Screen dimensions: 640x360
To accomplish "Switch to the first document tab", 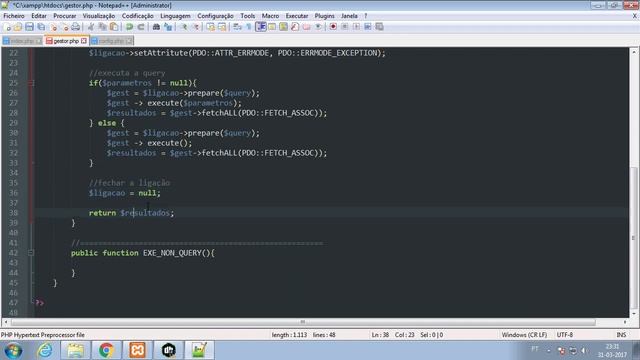I will pyautogui.click(x=22, y=41).
